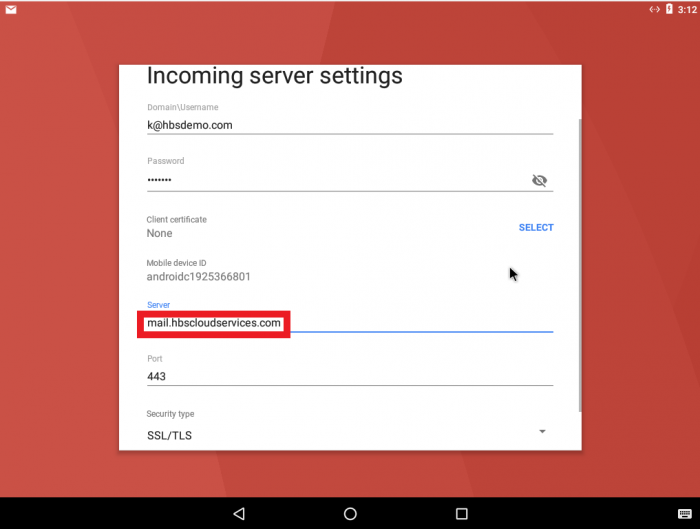Open the Security type dropdown arrow

542,431
